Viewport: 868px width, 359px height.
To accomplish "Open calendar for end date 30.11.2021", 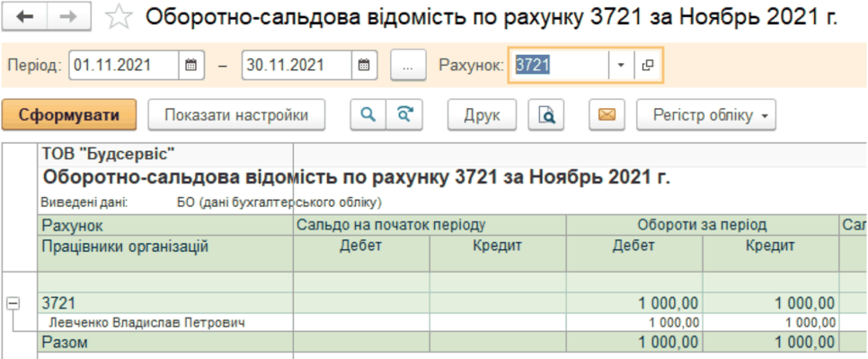I will tap(364, 66).
